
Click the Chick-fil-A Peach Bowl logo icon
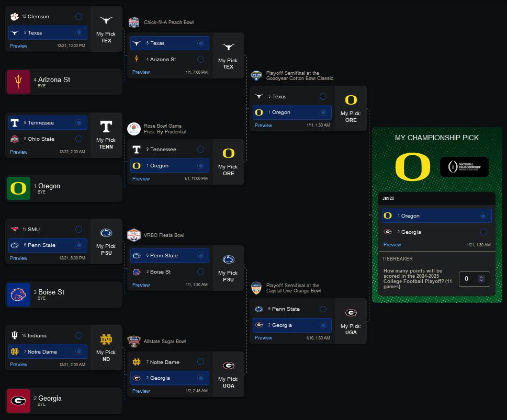pyautogui.click(x=134, y=22)
